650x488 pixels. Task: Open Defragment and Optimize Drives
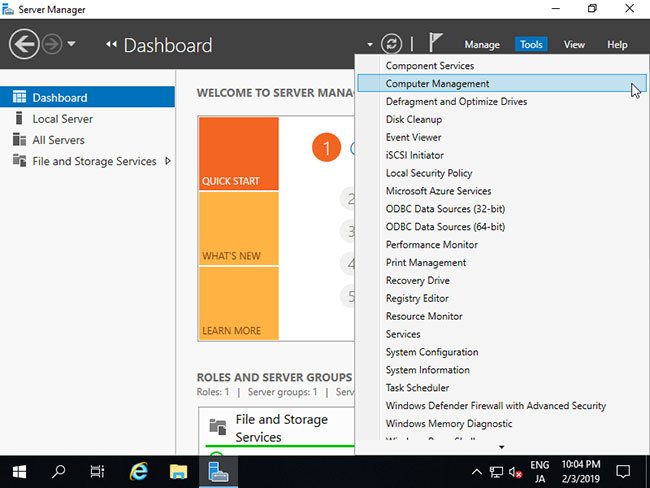tap(502, 102)
